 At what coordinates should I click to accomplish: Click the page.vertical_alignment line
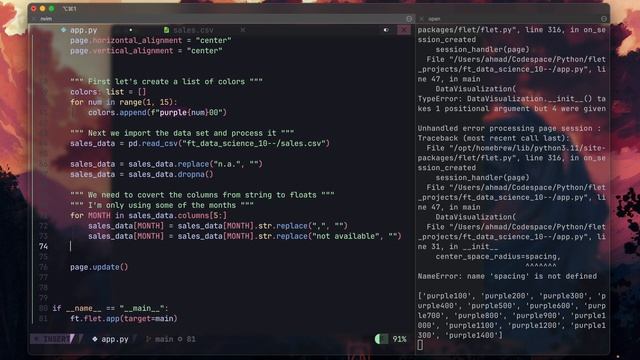pos(146,51)
